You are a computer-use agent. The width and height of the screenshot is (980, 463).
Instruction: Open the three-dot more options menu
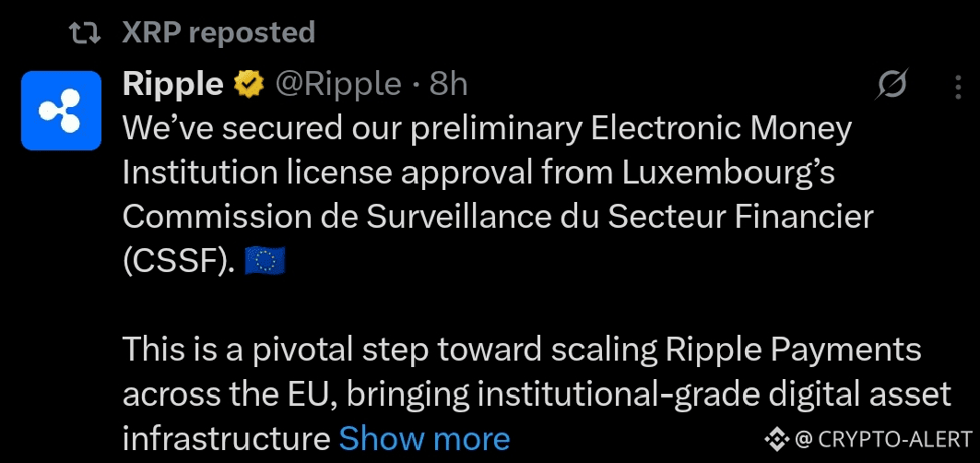pyautogui.click(x=958, y=87)
